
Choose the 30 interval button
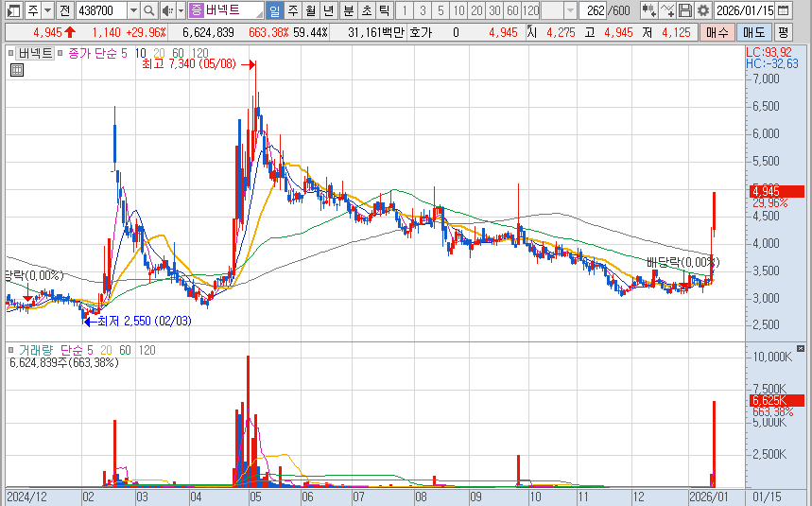tap(494, 9)
